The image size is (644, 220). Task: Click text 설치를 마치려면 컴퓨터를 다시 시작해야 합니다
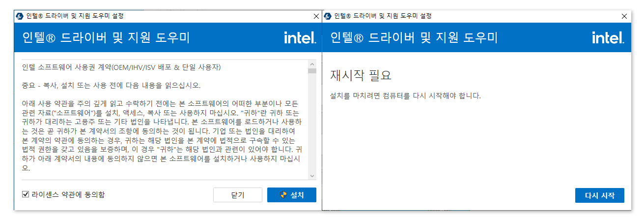click(405, 95)
